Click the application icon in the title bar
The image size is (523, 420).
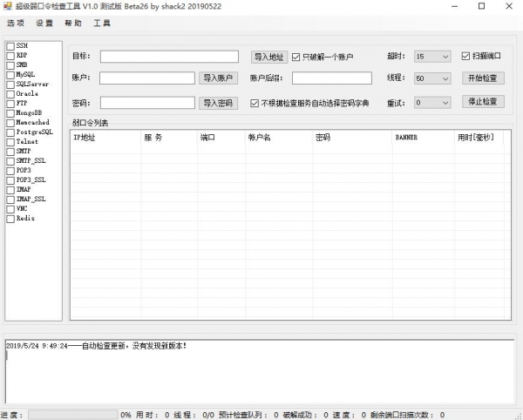pyautogui.click(x=8, y=6)
